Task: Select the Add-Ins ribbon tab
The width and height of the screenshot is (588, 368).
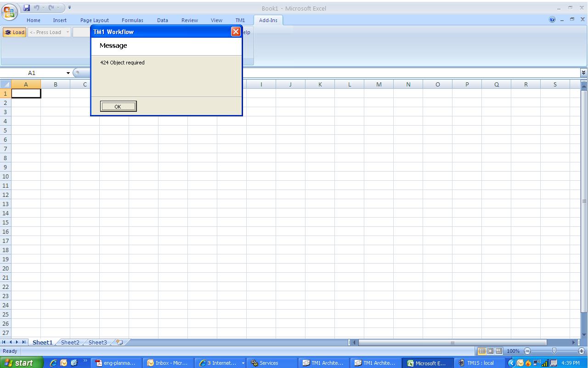Action: pos(268,20)
